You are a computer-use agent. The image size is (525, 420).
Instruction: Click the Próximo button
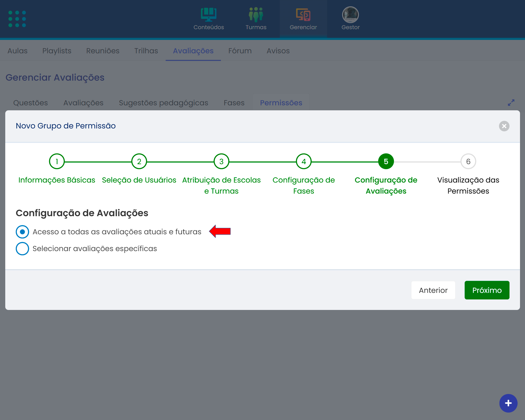click(x=487, y=290)
